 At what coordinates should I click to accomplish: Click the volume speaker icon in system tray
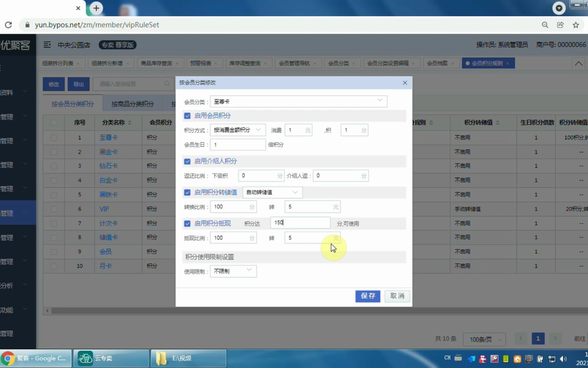(x=563, y=359)
